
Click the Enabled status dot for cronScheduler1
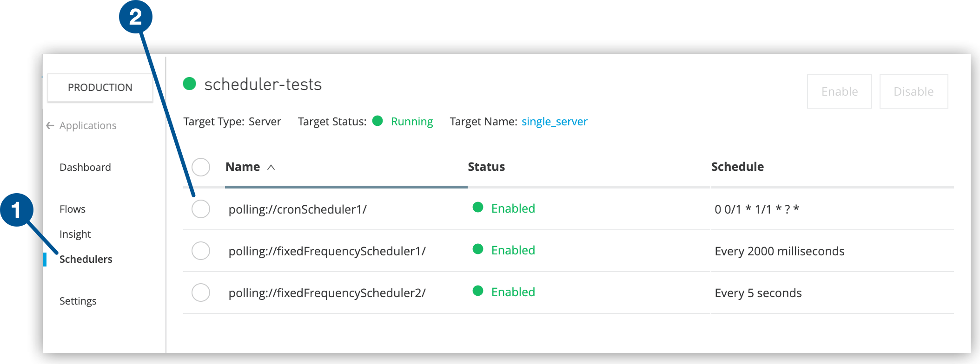(477, 208)
